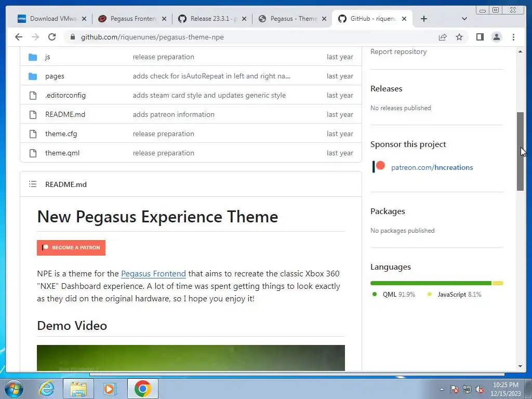Open Windows Media Player from taskbar

click(110, 389)
